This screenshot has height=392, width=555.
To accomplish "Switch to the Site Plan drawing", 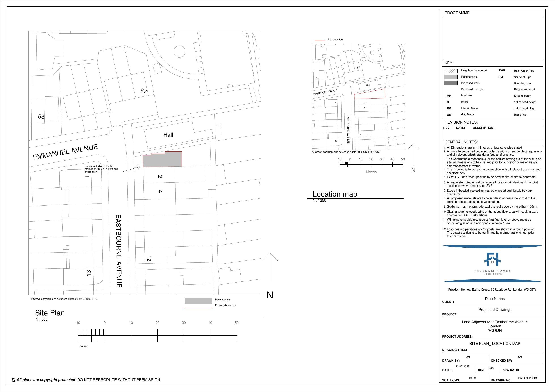I will click(50, 313).
